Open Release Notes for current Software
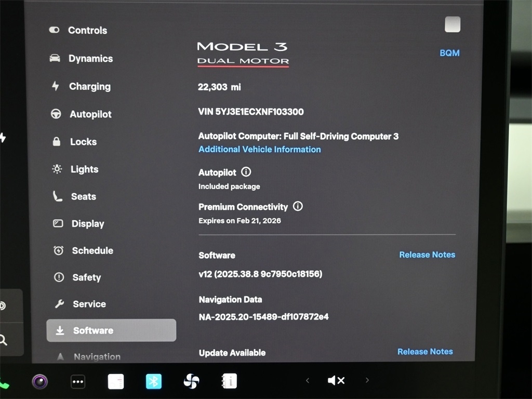The height and width of the screenshot is (399, 532). tap(427, 255)
